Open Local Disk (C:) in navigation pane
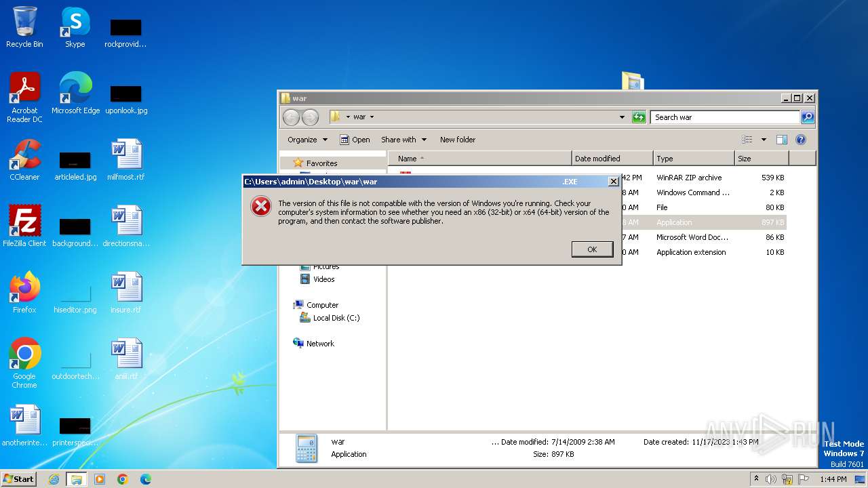Viewport: 868px width, 488px height. (330, 318)
